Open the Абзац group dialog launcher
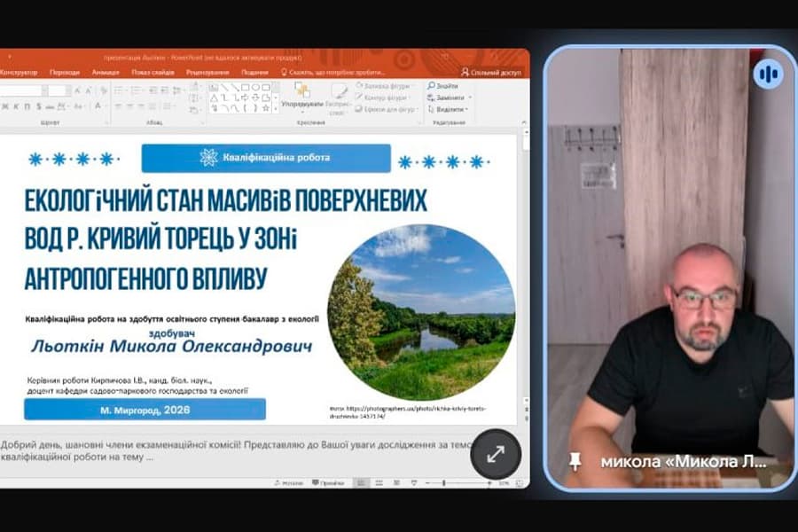798x532 pixels. pyautogui.click(x=202, y=122)
